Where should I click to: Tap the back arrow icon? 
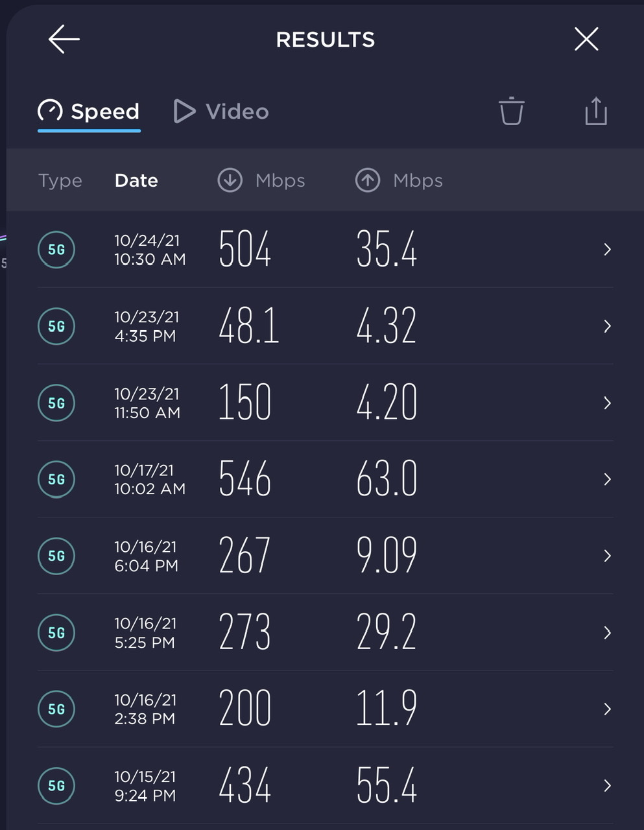click(64, 39)
